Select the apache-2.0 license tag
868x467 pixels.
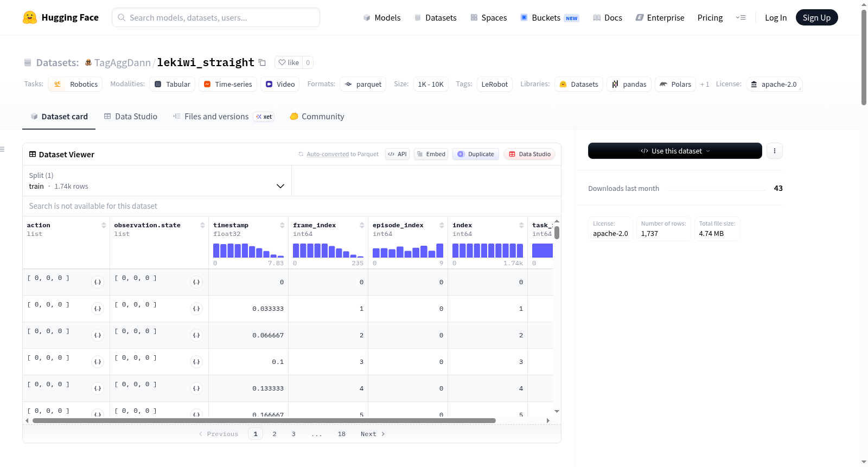coord(774,84)
